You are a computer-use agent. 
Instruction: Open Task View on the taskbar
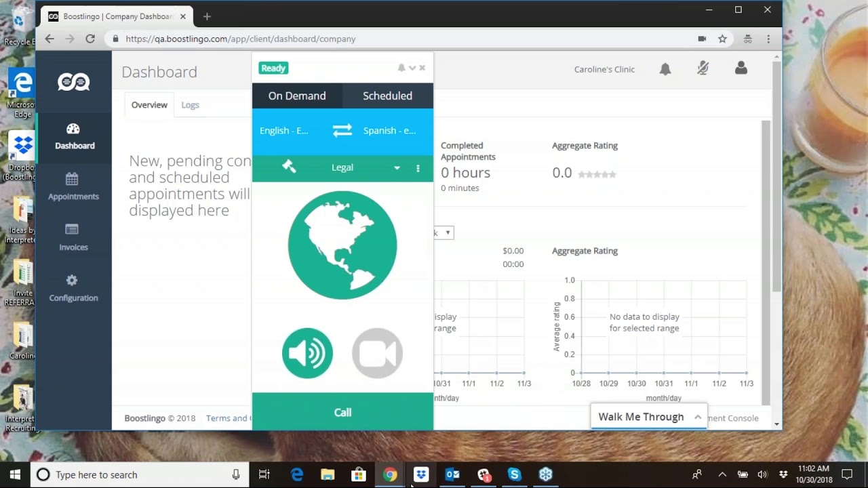pos(264,474)
